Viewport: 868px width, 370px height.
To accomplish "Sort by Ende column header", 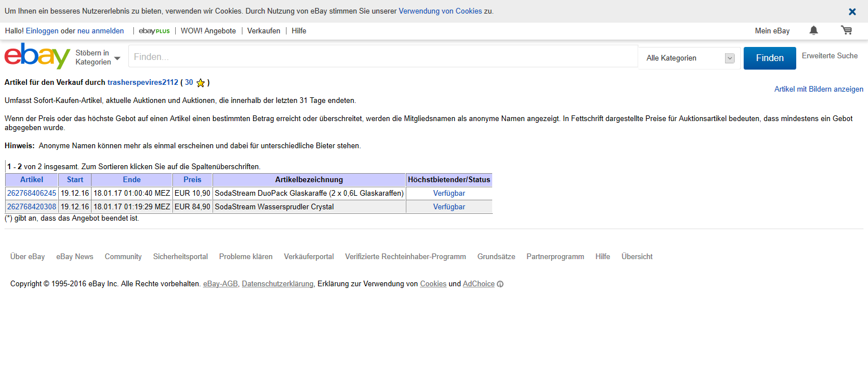I will 132,180.
